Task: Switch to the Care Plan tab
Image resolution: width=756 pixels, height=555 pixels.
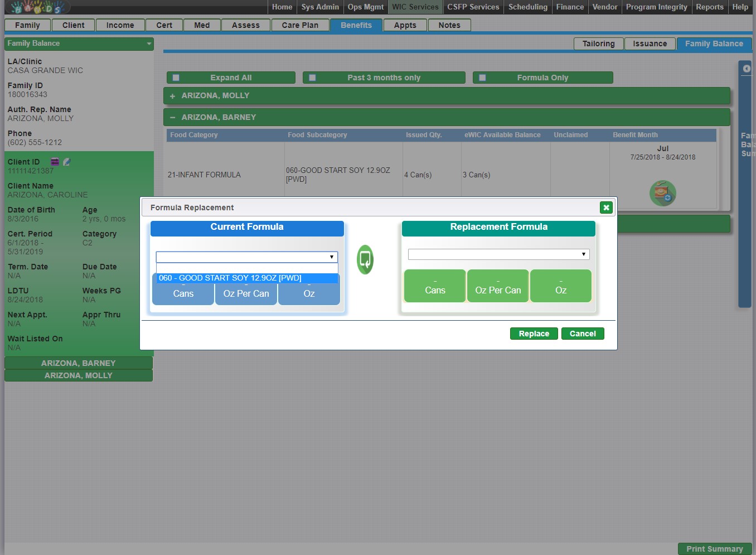Action: click(x=300, y=25)
